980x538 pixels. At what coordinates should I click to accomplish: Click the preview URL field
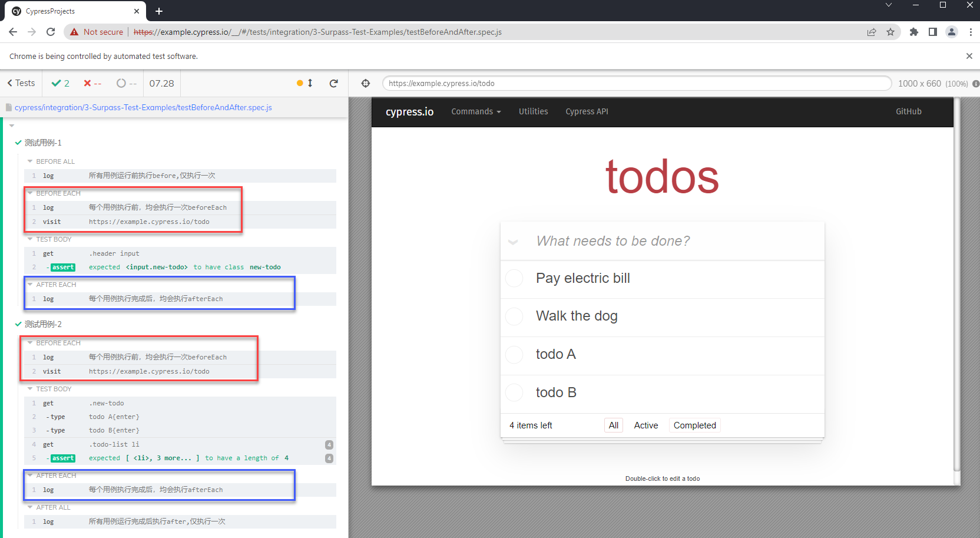637,83
